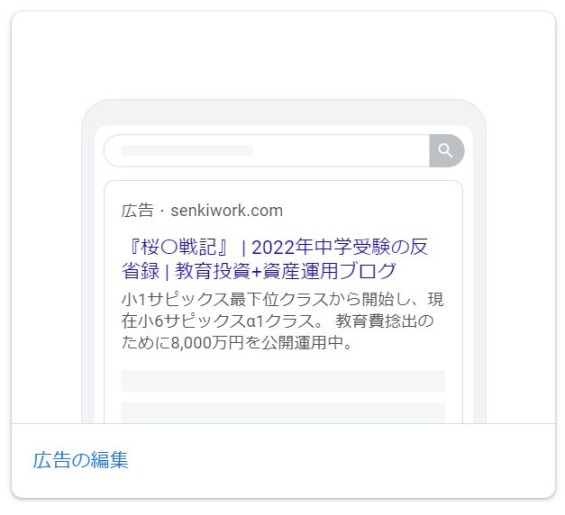565x515 pixels.
Task: Click description line ために8,000万円を公開運用中
Action: pyautogui.click(x=237, y=343)
